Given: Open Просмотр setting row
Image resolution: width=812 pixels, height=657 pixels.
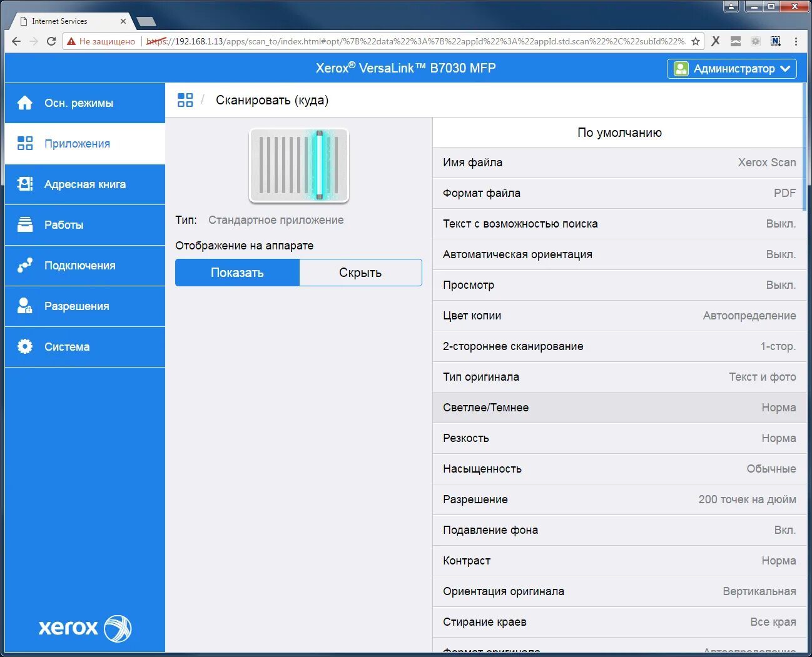Looking at the screenshot, I should coord(619,285).
